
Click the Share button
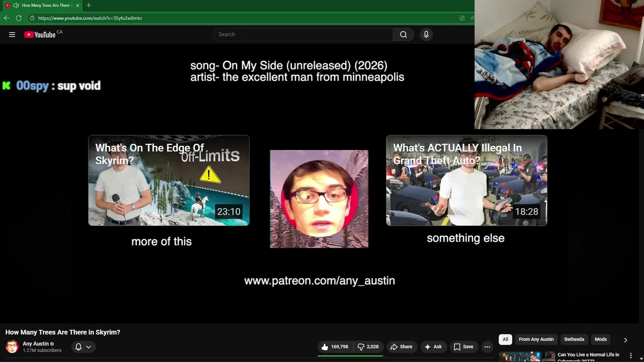[401, 346]
